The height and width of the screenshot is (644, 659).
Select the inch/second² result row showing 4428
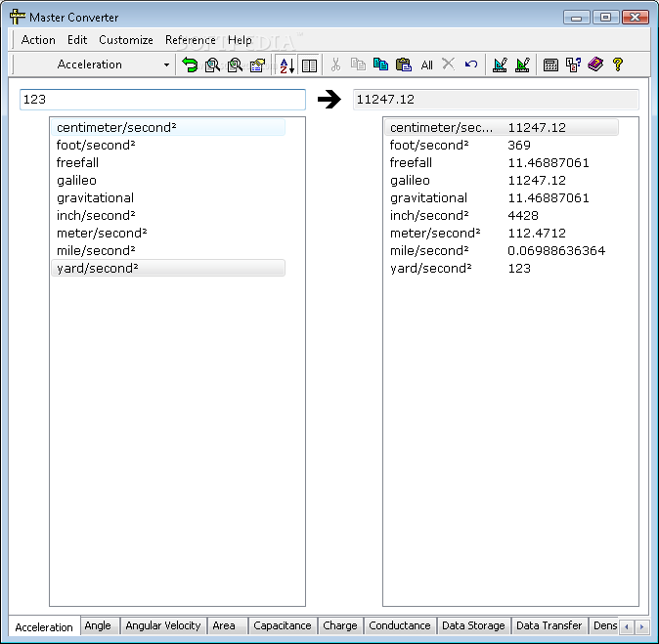pyautogui.click(x=502, y=216)
